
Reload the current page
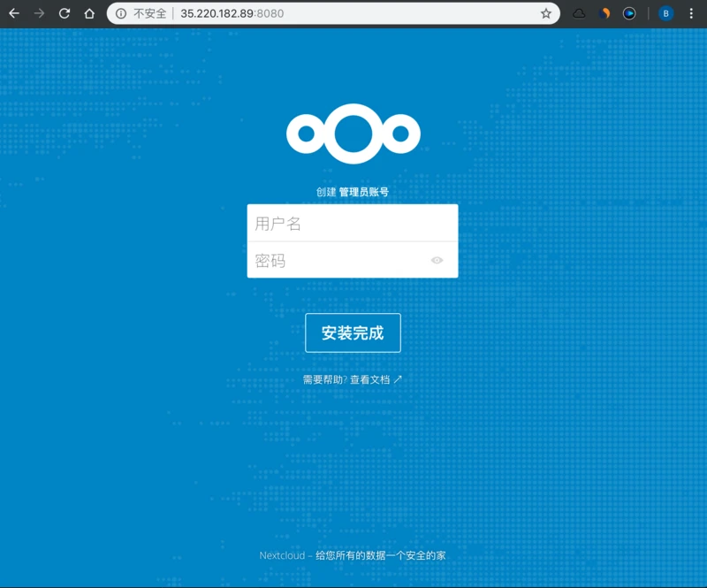click(65, 14)
